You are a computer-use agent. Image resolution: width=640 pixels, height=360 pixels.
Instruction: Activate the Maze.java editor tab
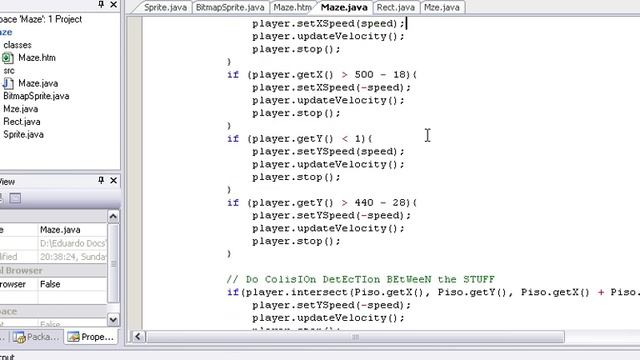tap(344, 7)
